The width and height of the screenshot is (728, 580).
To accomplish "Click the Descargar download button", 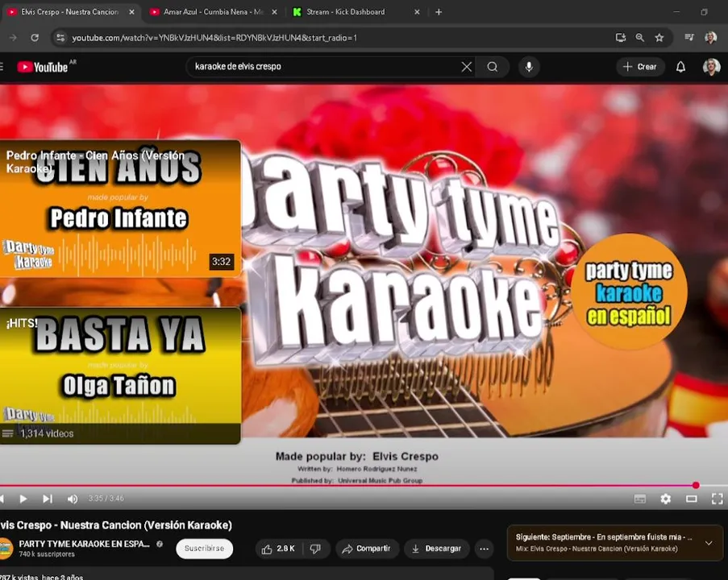I will tap(436, 549).
